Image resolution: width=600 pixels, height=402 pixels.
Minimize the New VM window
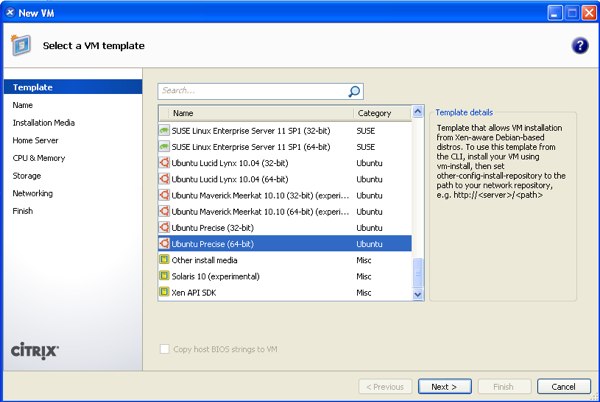555,13
